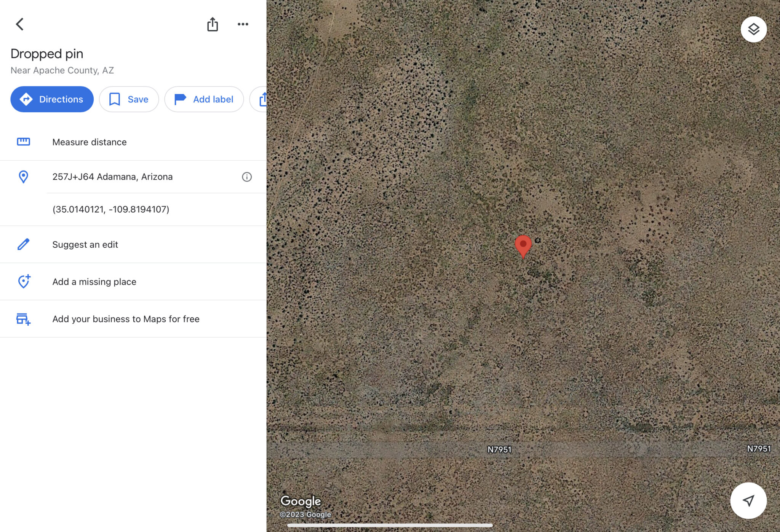The height and width of the screenshot is (532, 780).
Task: Open the three-dot more options menu
Action: click(243, 24)
